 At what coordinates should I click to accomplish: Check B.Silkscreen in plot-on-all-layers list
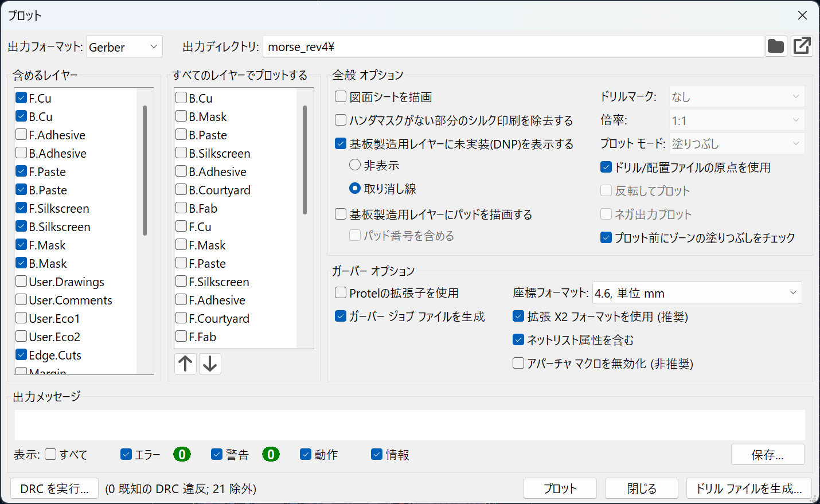pyautogui.click(x=181, y=153)
